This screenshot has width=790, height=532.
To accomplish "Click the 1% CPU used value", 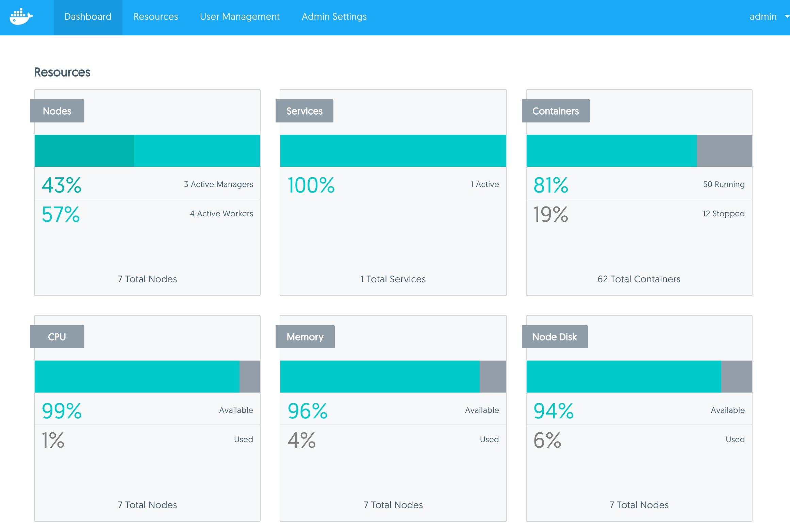I will [53, 440].
